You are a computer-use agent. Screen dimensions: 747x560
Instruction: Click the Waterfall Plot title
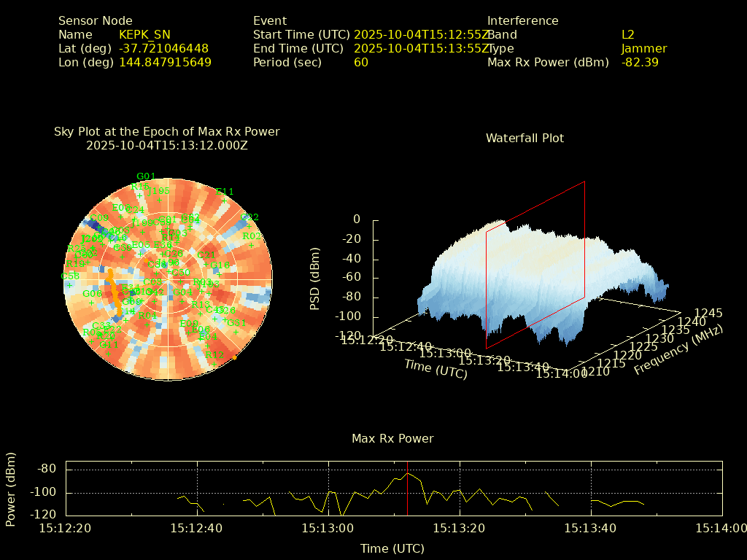pos(525,139)
